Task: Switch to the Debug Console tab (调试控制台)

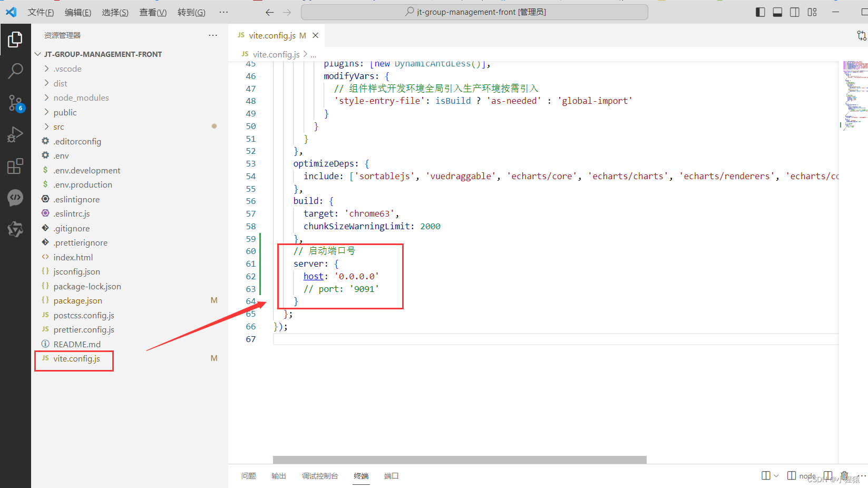Action: (320, 476)
